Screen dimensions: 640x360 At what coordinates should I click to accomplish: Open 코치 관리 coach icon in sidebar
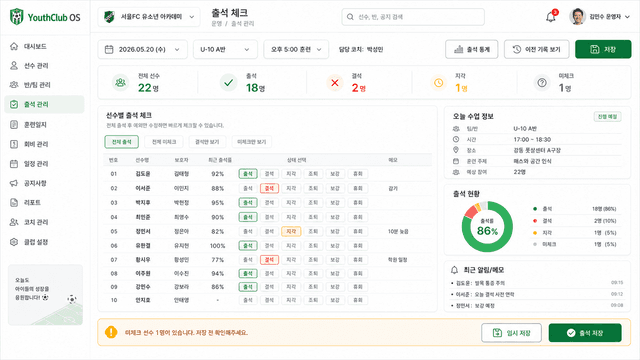coord(14,222)
